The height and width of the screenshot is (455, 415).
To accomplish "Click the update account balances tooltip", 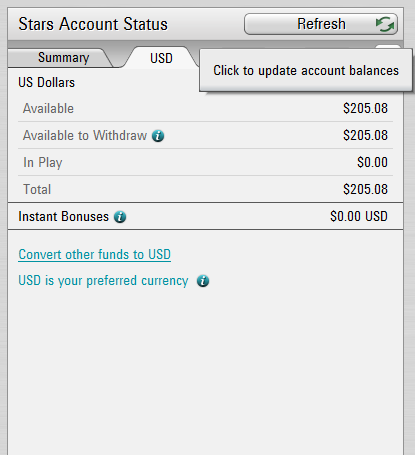I will point(306,70).
